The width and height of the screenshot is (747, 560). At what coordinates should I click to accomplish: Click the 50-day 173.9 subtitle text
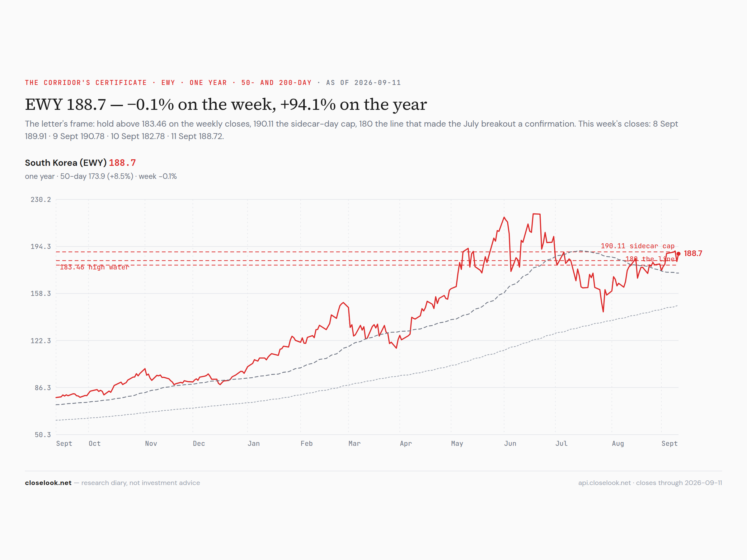coord(96,176)
